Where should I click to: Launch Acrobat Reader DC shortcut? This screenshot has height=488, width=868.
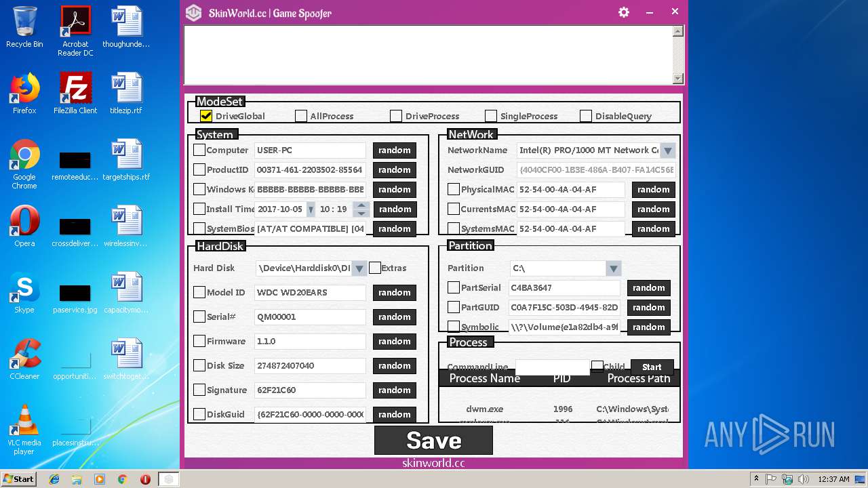pyautogui.click(x=75, y=30)
